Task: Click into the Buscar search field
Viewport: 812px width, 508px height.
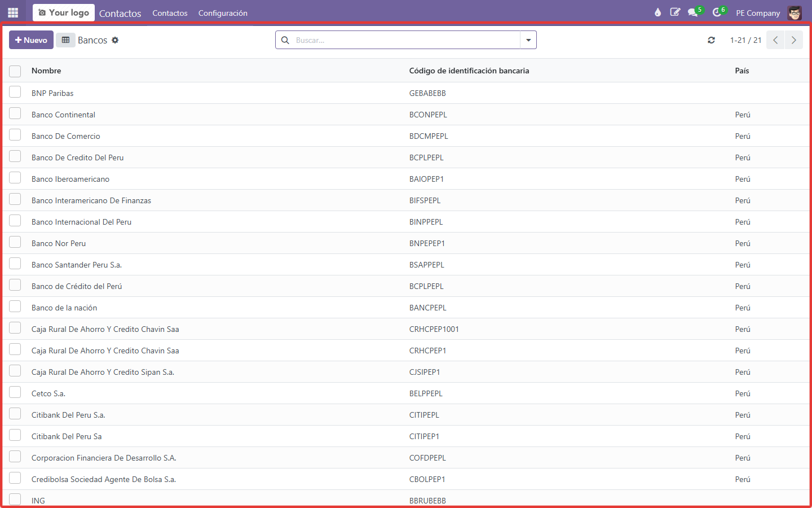Action: tap(406, 40)
